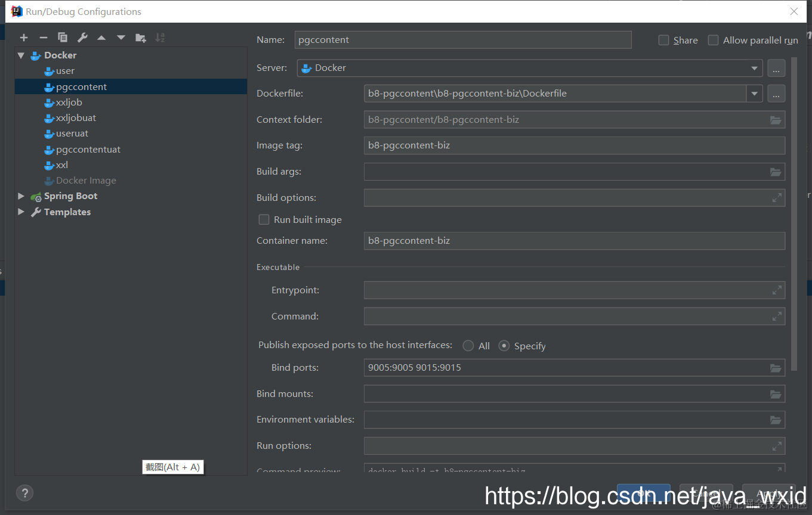Remove configuration with minus icon
The height and width of the screenshot is (515, 812).
[43, 38]
